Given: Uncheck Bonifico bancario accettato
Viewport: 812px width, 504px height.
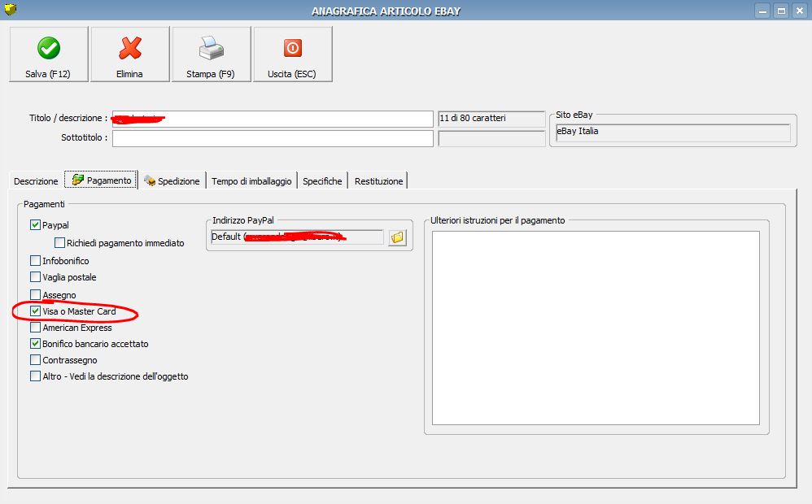Looking at the screenshot, I should pyautogui.click(x=35, y=344).
